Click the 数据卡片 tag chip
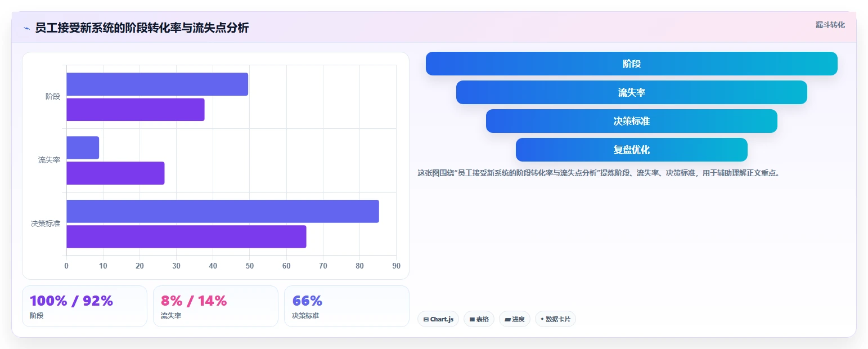This screenshot has width=868, height=349. pyautogui.click(x=555, y=319)
